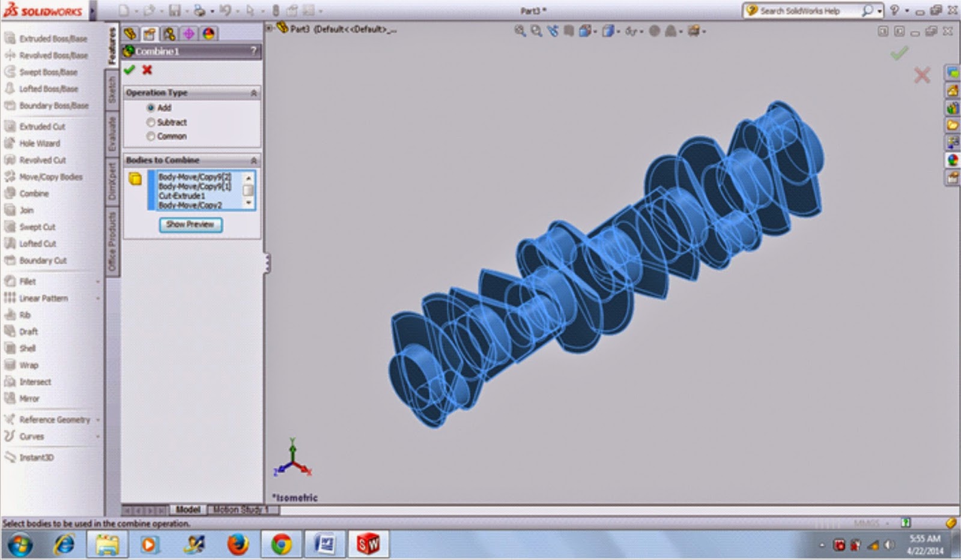
Task: Collapse the Bodies to Combine section
Action: [253, 160]
